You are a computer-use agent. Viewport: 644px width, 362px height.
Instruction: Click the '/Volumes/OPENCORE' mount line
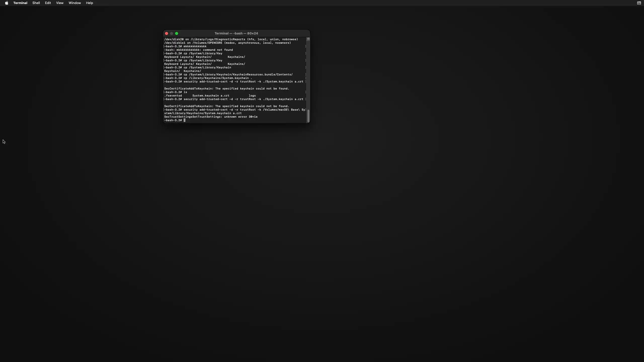227,43
